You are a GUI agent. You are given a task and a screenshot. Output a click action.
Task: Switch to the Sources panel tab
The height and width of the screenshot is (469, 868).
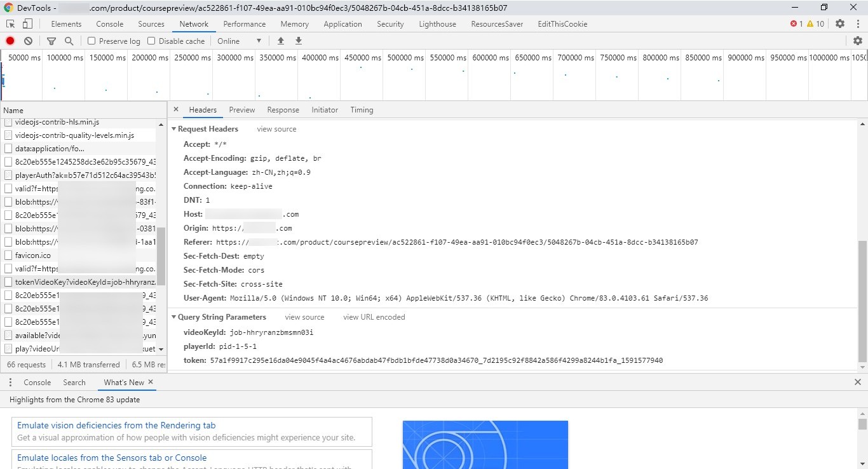tap(151, 24)
